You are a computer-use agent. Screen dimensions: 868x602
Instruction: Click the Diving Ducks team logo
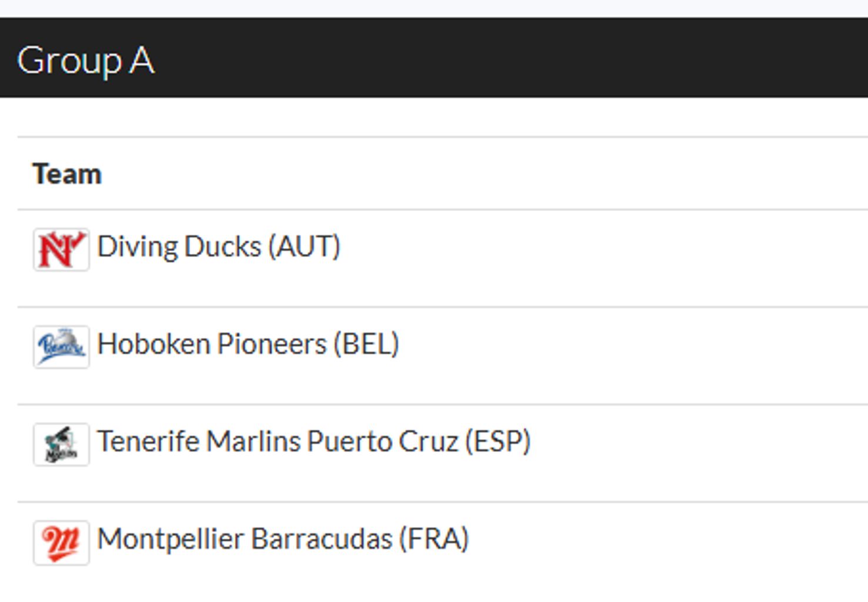[61, 250]
